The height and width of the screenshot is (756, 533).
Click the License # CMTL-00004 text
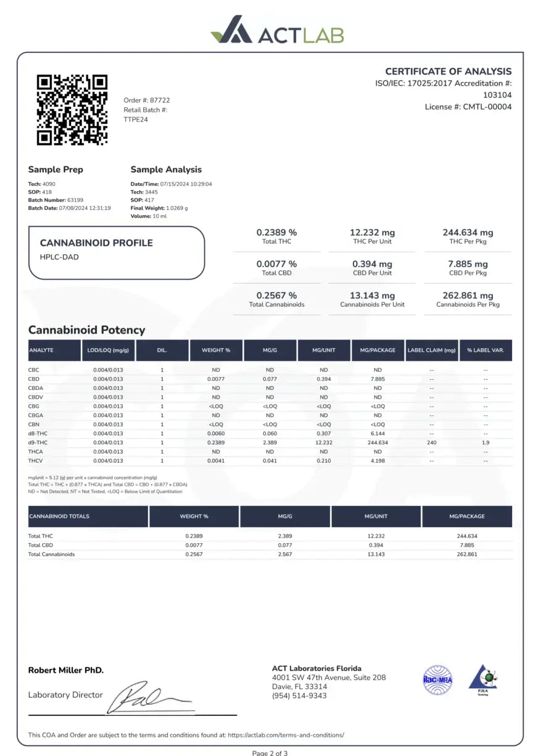pos(468,107)
